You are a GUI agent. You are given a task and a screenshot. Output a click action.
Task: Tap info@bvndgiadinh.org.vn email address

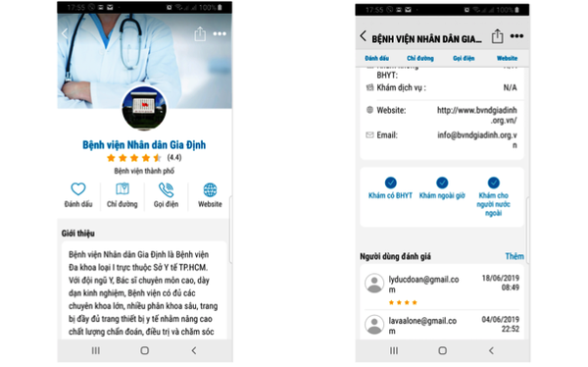[477, 139]
